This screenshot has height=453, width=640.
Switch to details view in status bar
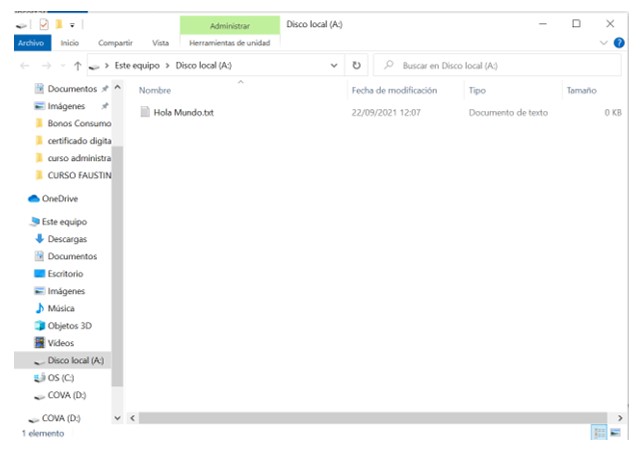click(599, 432)
